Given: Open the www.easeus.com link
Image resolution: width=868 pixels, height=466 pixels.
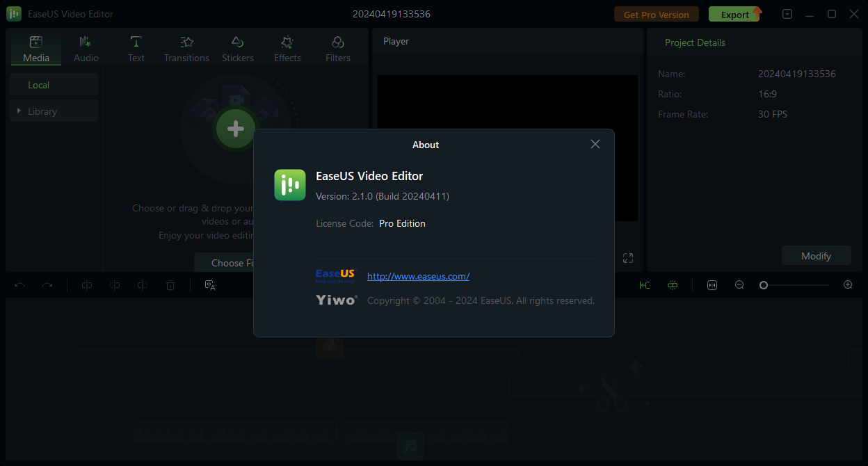Looking at the screenshot, I should click(418, 276).
